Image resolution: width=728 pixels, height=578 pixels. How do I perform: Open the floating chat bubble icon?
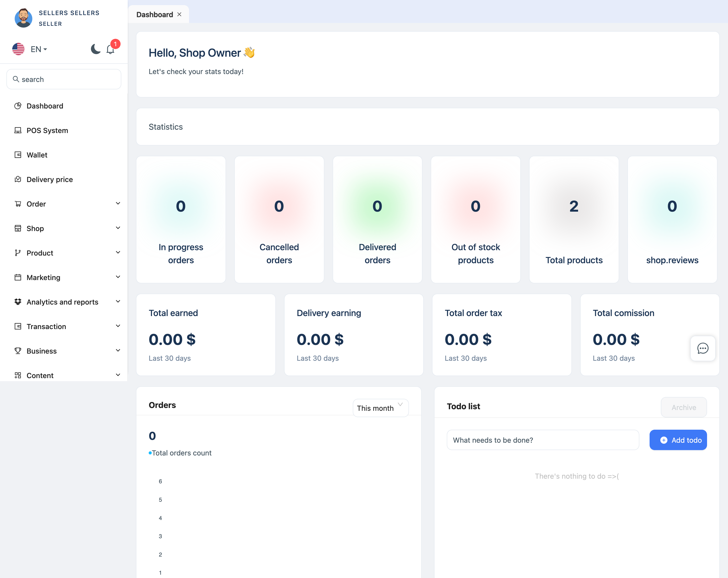703,348
